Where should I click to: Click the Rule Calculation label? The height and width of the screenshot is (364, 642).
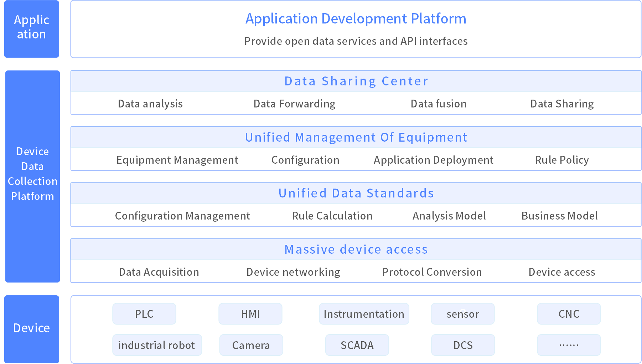pyautogui.click(x=332, y=216)
